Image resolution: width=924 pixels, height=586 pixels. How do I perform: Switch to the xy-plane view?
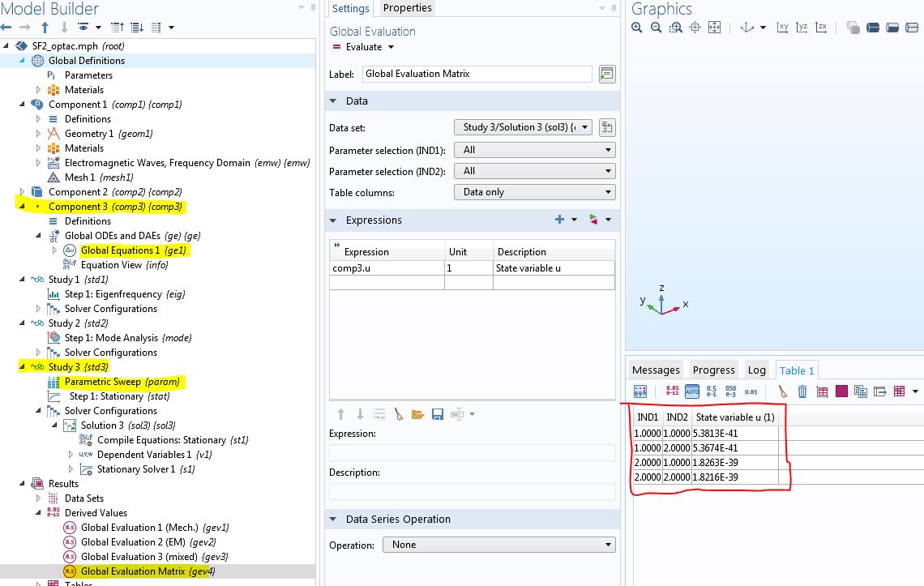(x=782, y=28)
